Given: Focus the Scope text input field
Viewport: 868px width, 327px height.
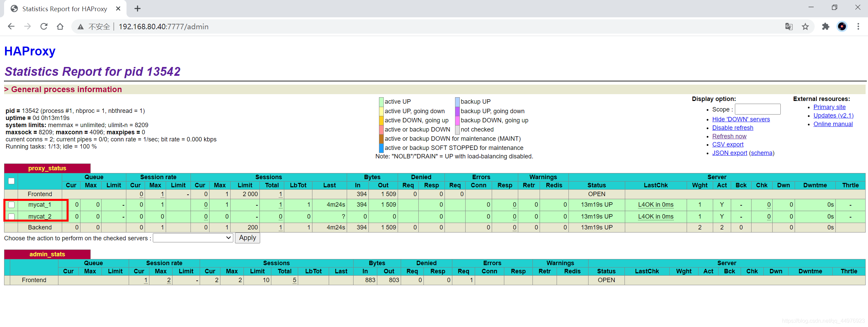Looking at the screenshot, I should (758, 109).
